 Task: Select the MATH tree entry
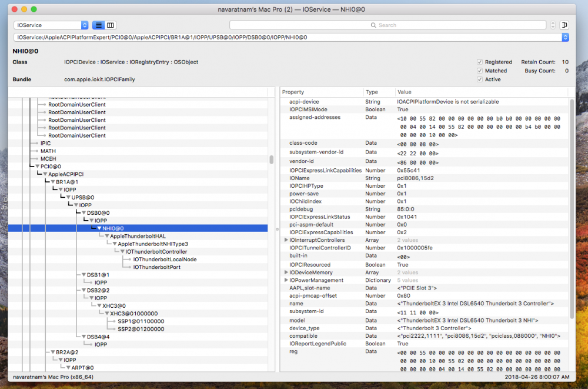(48, 151)
